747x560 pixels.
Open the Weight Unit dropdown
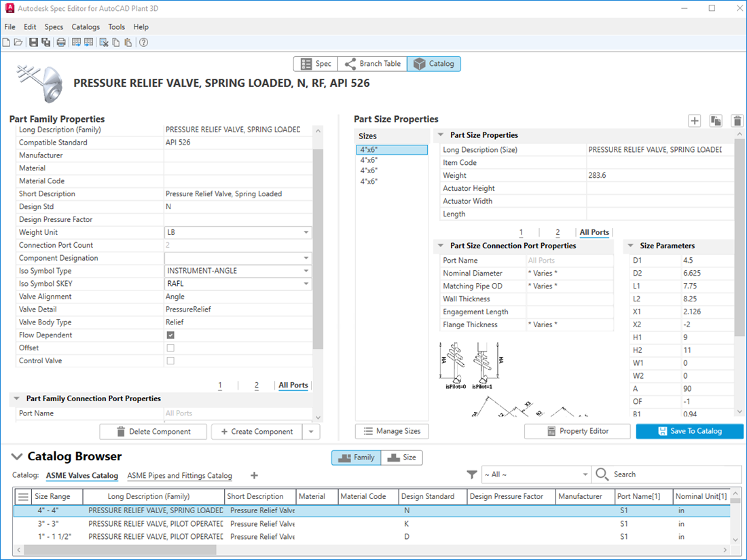coord(306,232)
